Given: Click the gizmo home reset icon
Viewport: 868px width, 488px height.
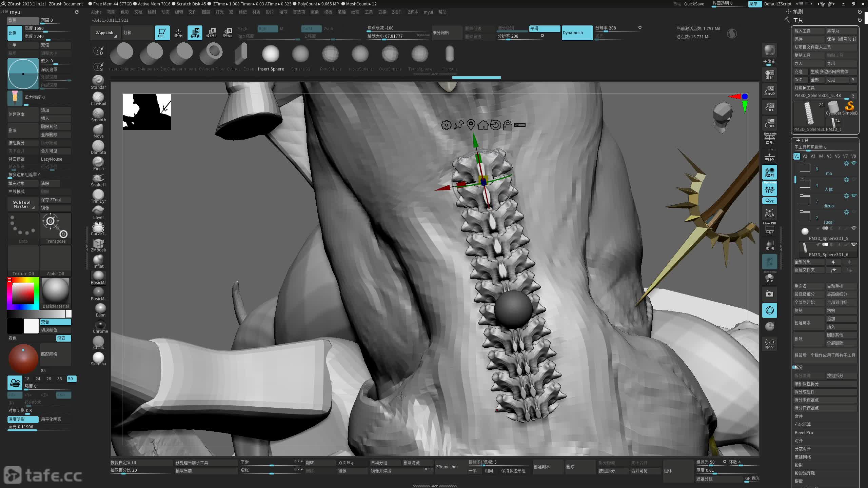Looking at the screenshot, I should point(483,125).
